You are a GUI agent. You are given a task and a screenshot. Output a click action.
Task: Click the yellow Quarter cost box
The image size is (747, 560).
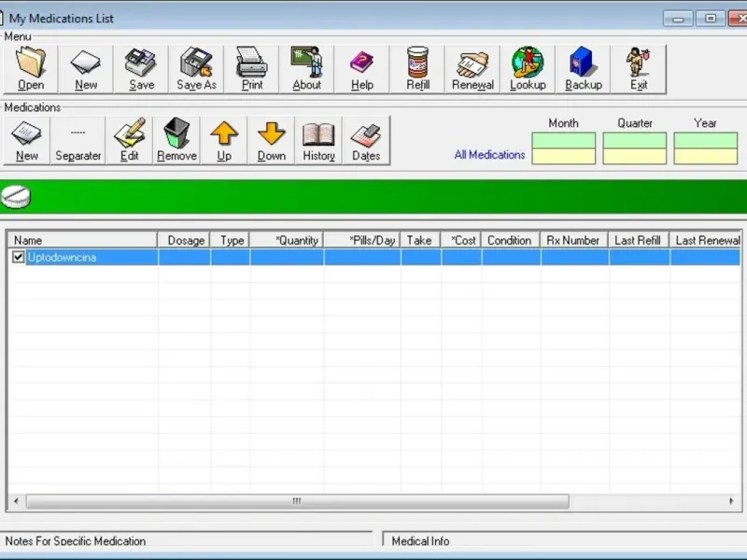635,156
